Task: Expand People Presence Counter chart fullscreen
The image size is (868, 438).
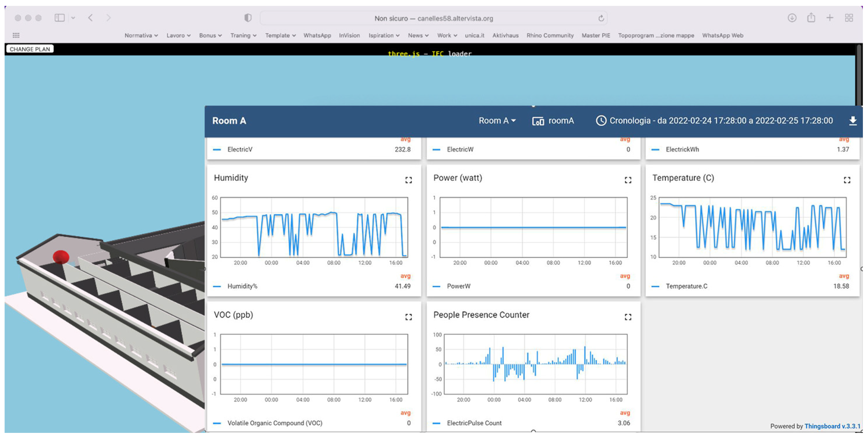Action: pos(628,317)
